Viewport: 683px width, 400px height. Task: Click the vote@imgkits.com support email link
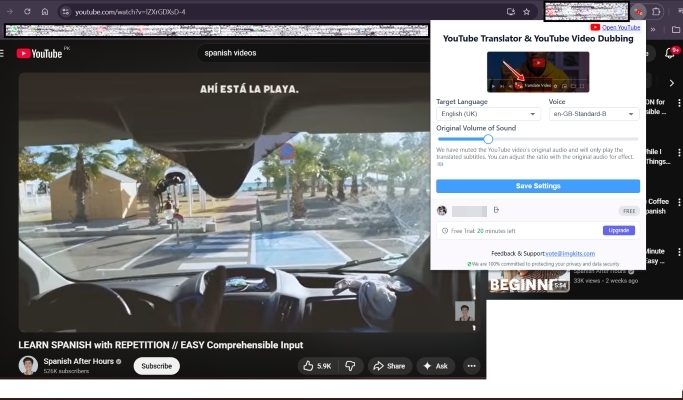pos(570,254)
